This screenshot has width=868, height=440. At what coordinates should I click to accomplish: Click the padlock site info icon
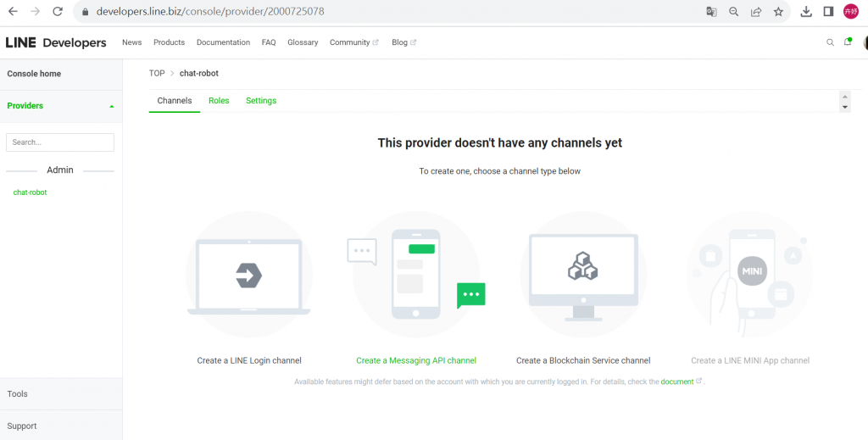coord(86,12)
